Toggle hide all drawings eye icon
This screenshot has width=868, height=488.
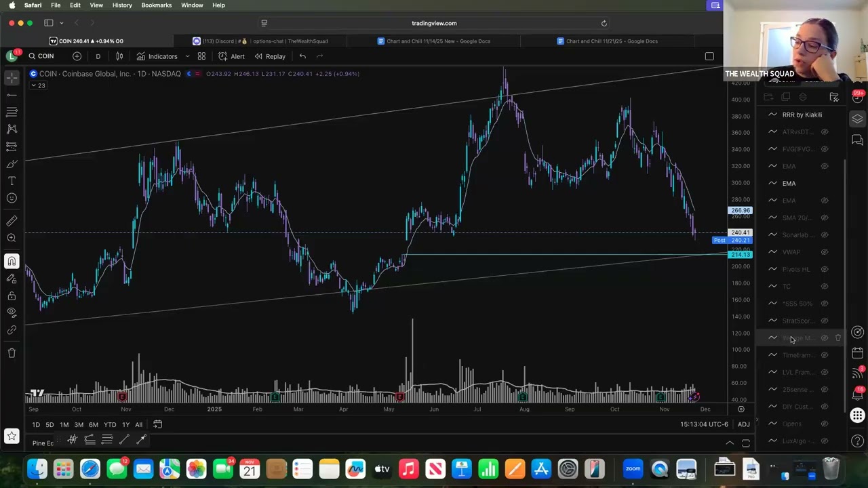pyautogui.click(x=12, y=312)
